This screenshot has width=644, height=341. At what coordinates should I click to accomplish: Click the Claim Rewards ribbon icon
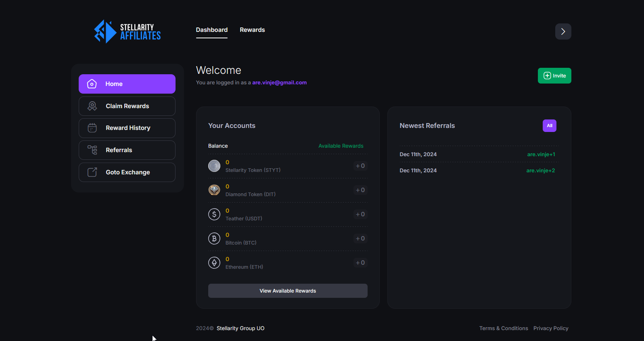(92, 106)
